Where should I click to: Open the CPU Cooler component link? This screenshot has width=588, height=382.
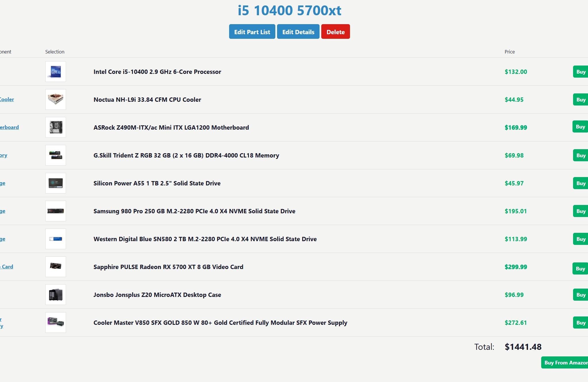7,99
